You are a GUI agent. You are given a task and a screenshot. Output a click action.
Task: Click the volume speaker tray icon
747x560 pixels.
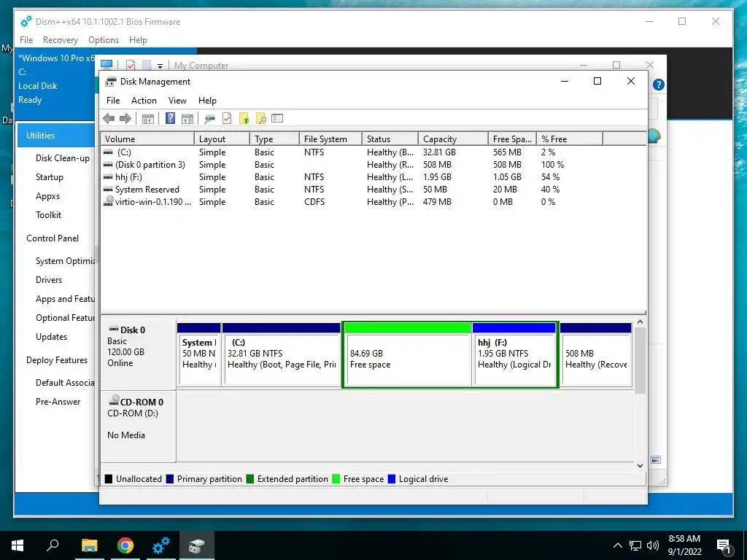tap(653, 545)
